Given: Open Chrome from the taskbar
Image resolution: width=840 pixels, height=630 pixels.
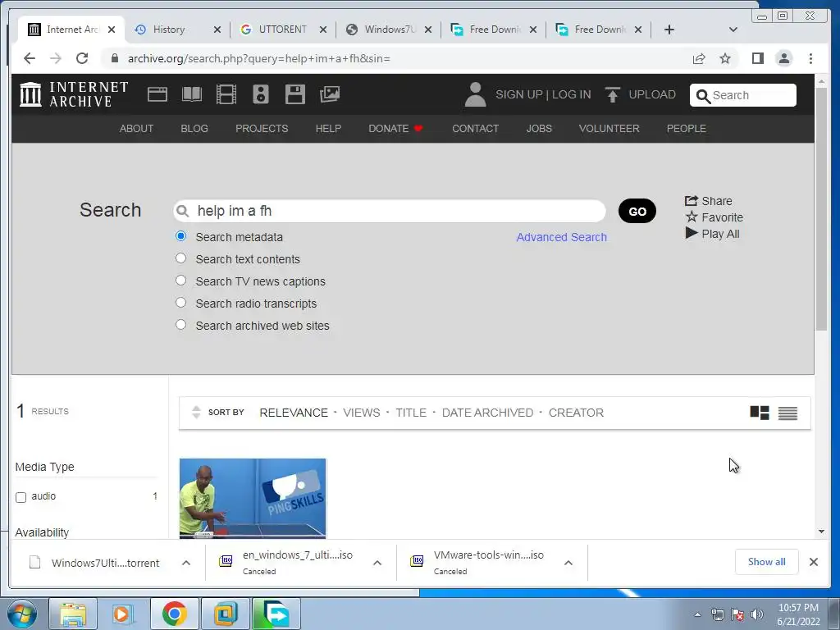Looking at the screenshot, I should point(175,614).
